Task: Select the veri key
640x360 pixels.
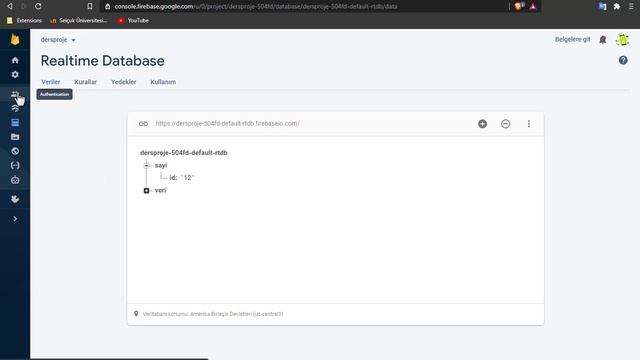Action: 160,191
